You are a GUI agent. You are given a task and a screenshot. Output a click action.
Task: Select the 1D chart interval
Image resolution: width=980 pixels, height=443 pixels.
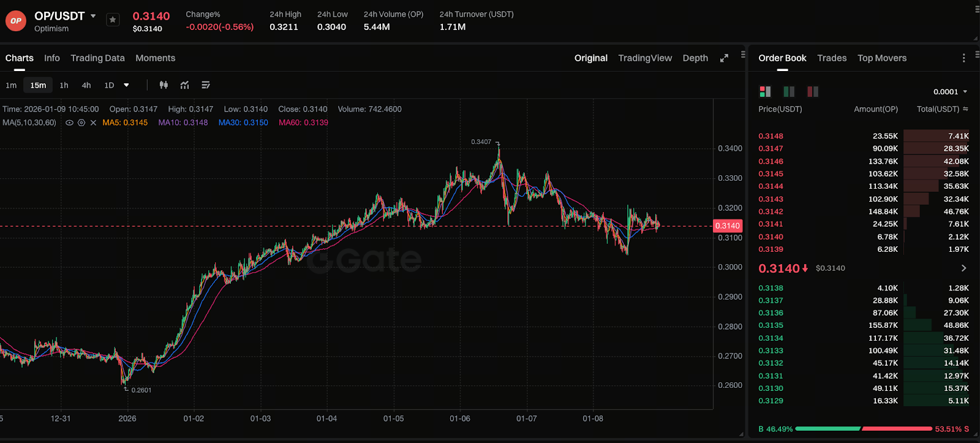(x=109, y=85)
